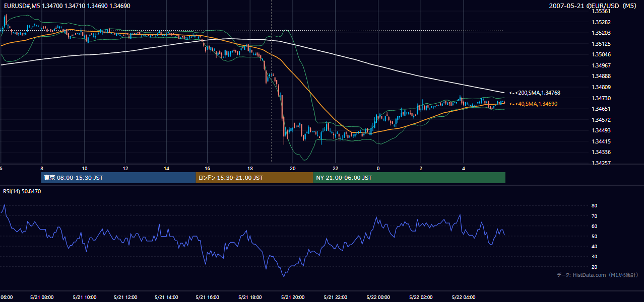Select the Tokyo session bar 08:00-15:30 JST
The width and height of the screenshot is (644, 302).
(118, 178)
